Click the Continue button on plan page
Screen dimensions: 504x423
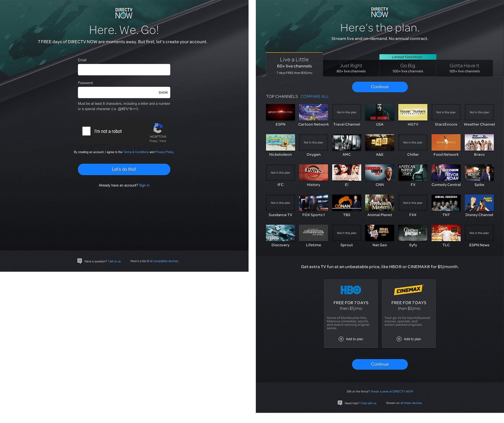(x=379, y=87)
